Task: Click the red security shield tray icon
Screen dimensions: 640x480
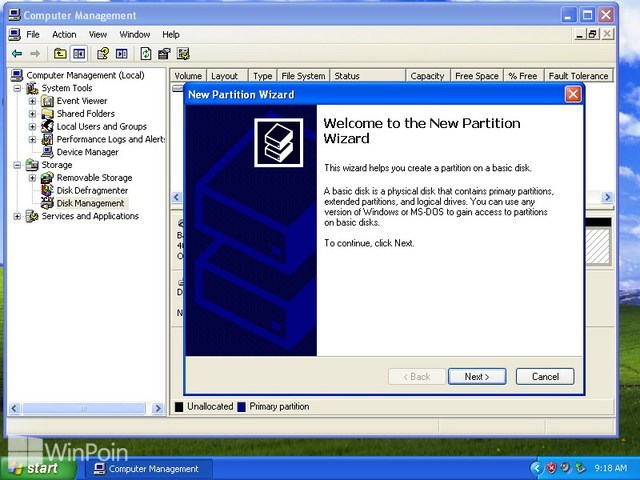Action: tap(551, 468)
